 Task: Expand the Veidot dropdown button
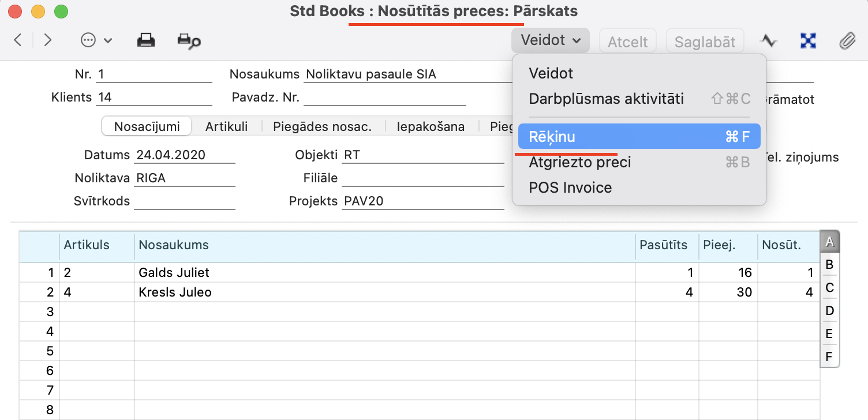tap(550, 40)
